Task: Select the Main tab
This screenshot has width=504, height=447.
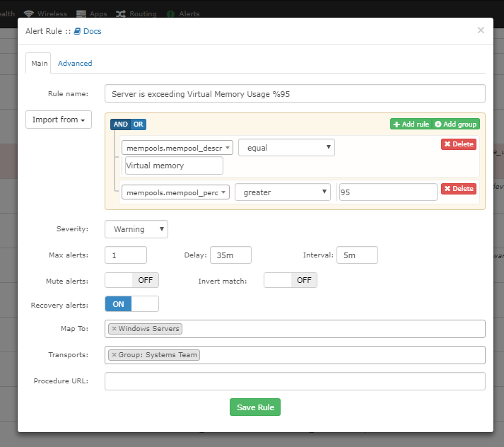Action: pyautogui.click(x=40, y=63)
